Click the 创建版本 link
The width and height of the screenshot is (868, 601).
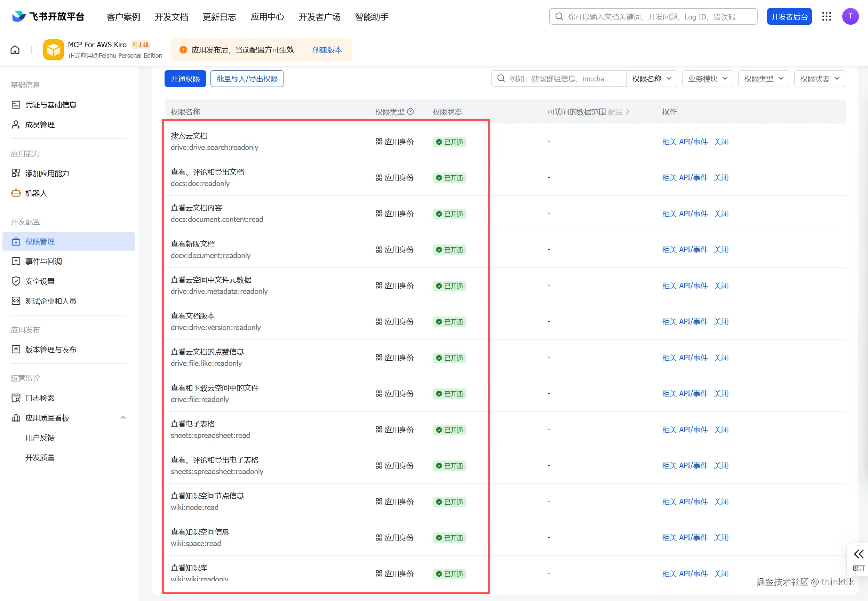click(327, 50)
